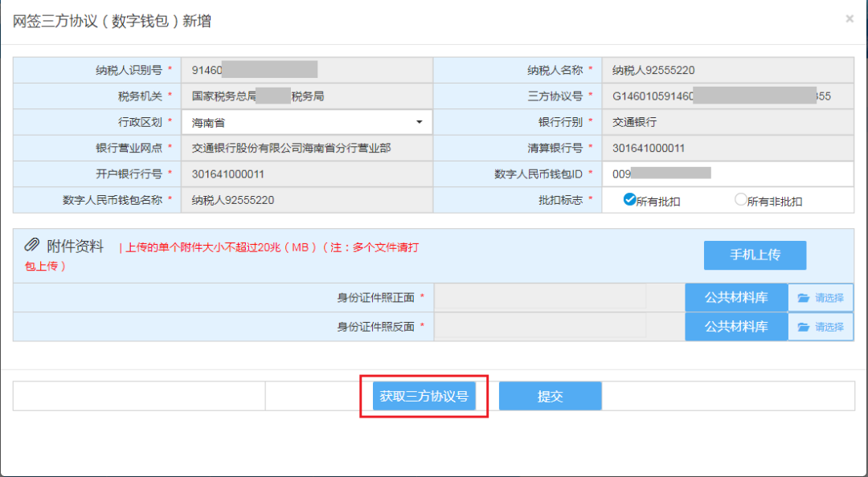Open the 行政区划 dropdown showing 海南省
This screenshot has width=868, height=477.
(x=305, y=123)
